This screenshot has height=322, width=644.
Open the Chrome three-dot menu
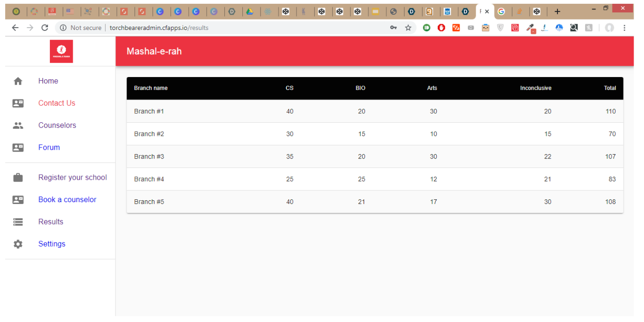[x=625, y=28]
